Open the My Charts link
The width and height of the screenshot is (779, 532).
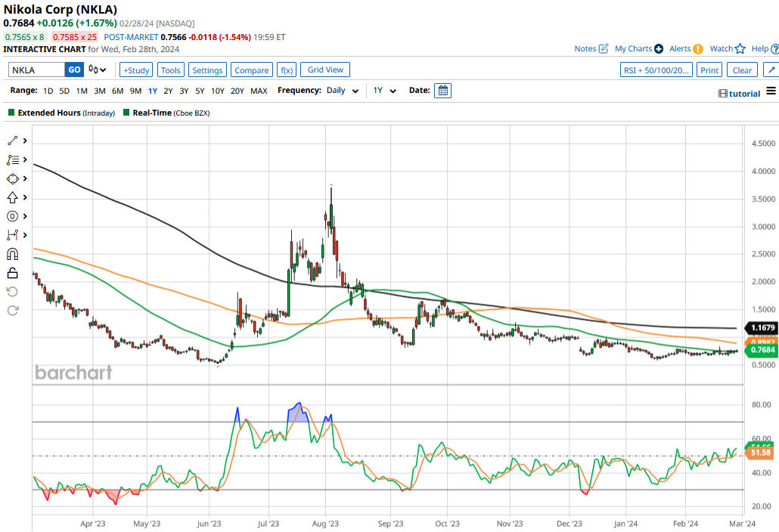[638, 49]
